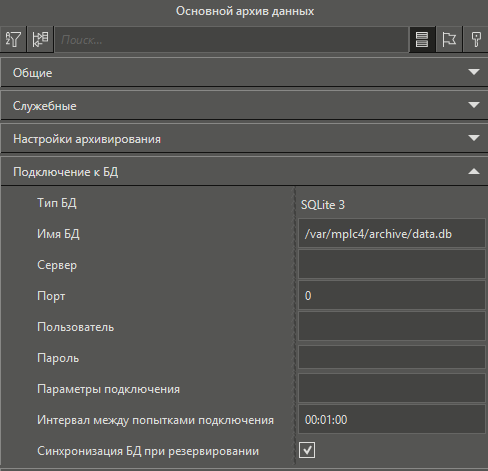Click the Пароль input field
This screenshot has height=471, width=488.
point(392,357)
